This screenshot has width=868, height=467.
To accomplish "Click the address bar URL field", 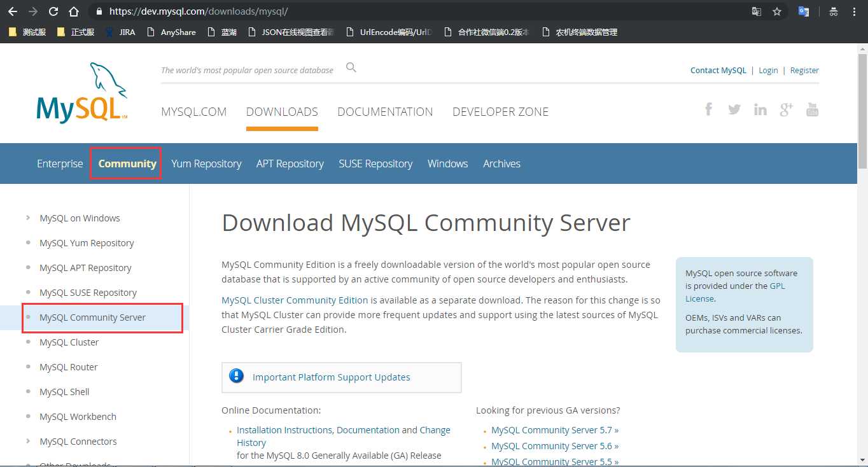I will coord(420,11).
